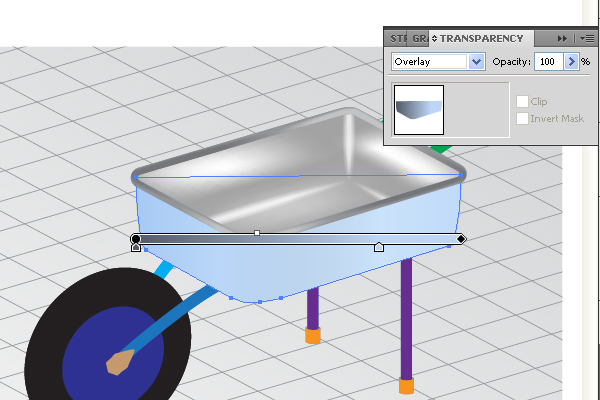Collapse panel with double-arrow icon

pyautogui.click(x=562, y=39)
